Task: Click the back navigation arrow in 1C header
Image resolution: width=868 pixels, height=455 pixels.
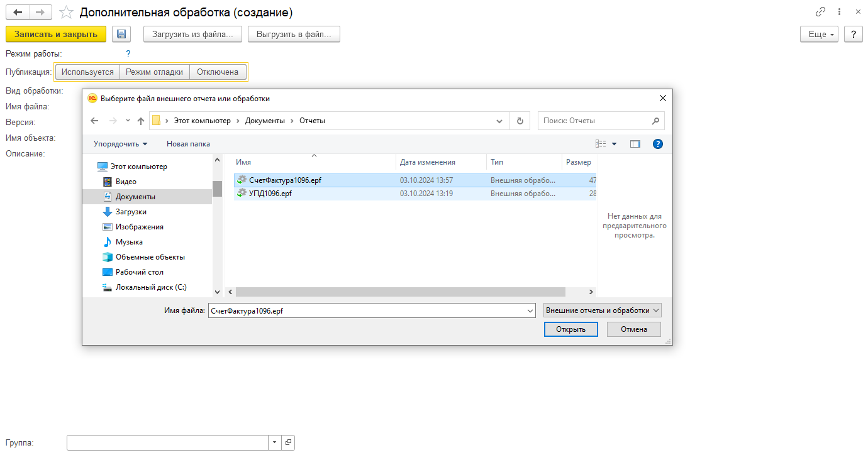Action: (17, 12)
